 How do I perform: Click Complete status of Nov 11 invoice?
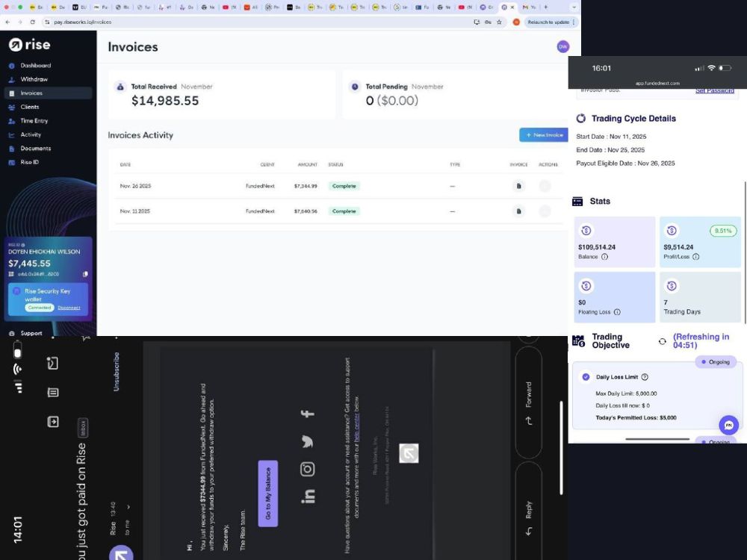(344, 211)
